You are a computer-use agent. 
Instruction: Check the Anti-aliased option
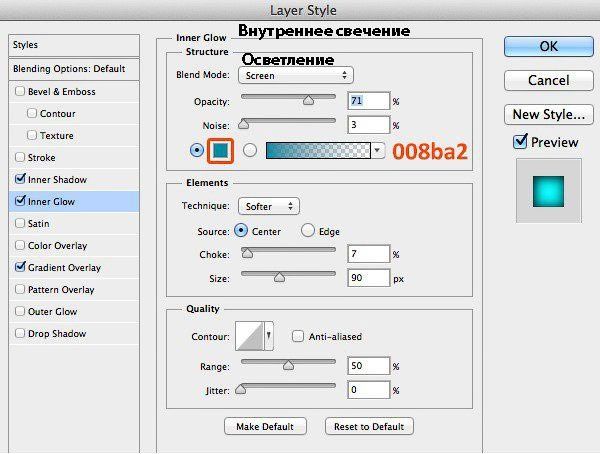(x=298, y=336)
